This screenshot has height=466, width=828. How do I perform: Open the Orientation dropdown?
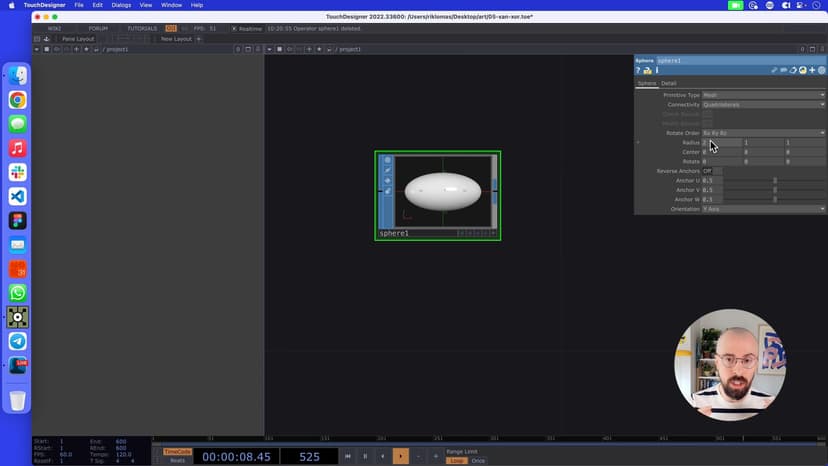pyautogui.click(x=763, y=209)
